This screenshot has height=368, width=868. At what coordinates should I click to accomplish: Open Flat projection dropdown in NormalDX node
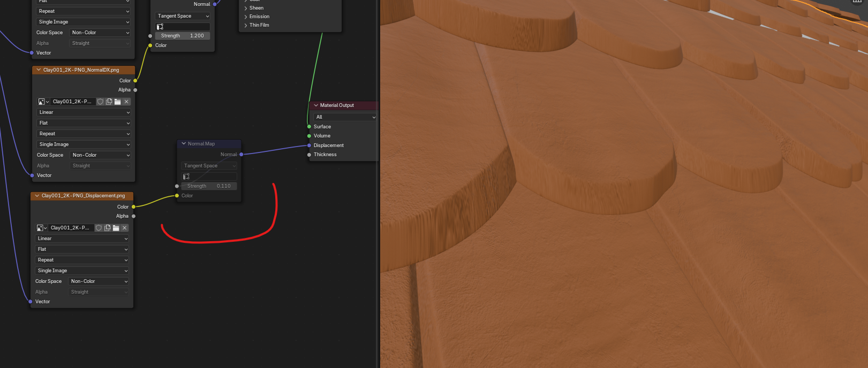coord(84,123)
